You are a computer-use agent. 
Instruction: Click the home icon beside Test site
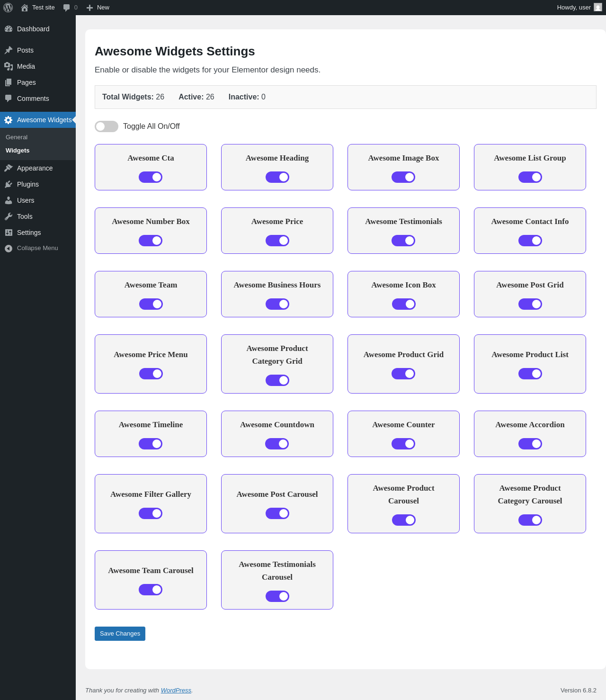tap(25, 8)
